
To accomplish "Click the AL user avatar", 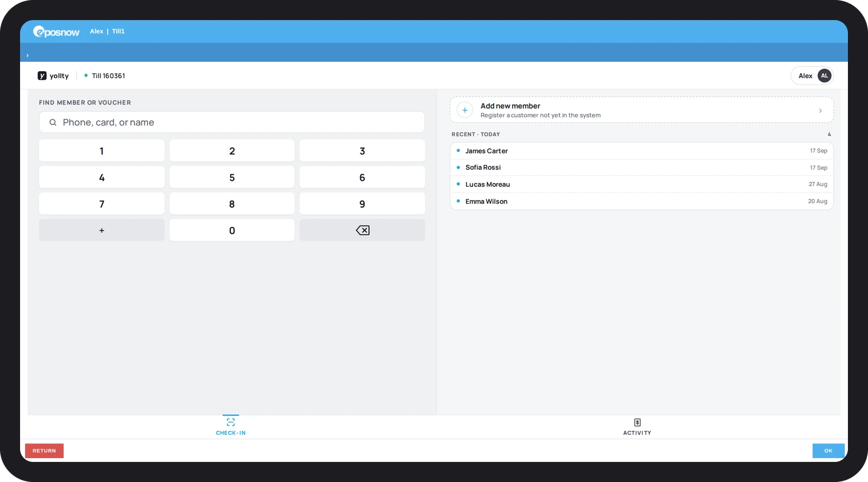I will [824, 76].
